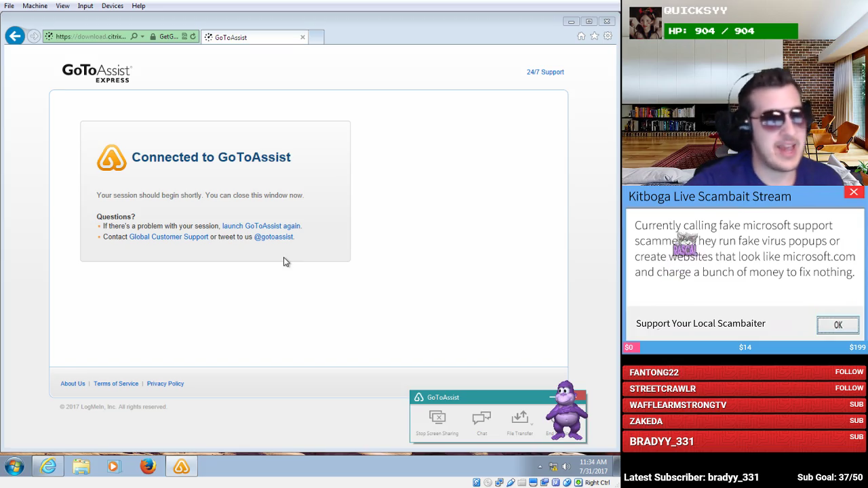Click the GoToAssist taskbar icon
The width and height of the screenshot is (868, 488).
(x=181, y=466)
